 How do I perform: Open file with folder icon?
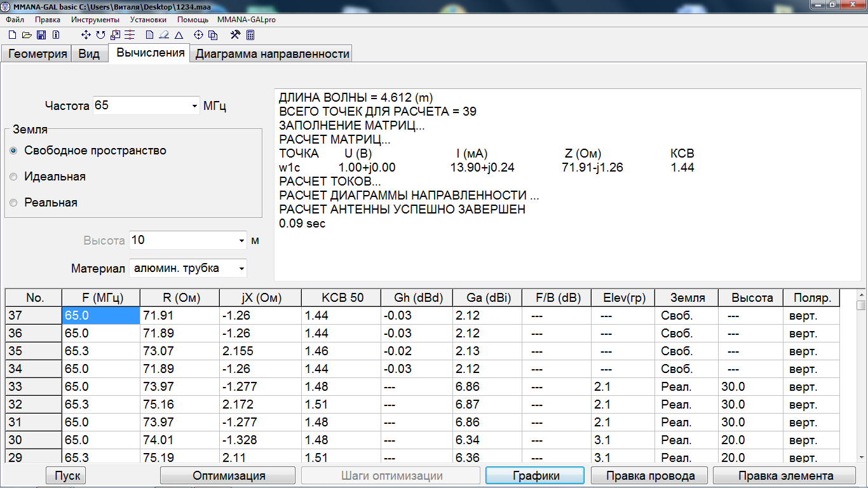tap(27, 35)
